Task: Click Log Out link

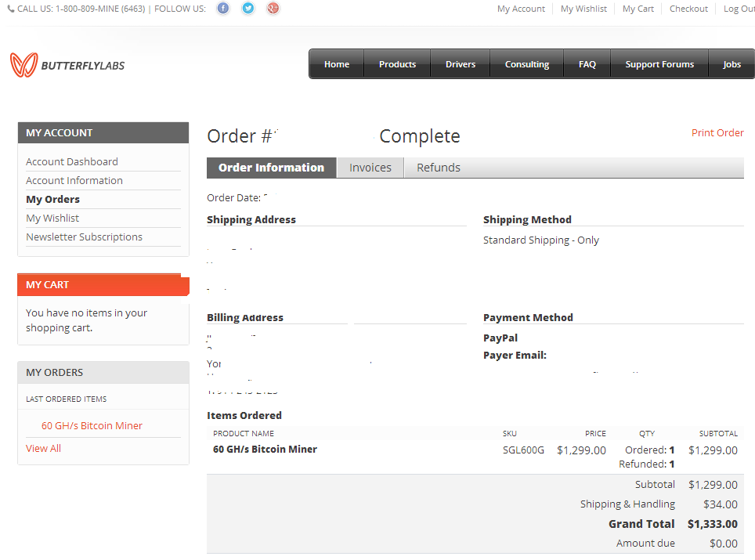Action: [x=739, y=9]
